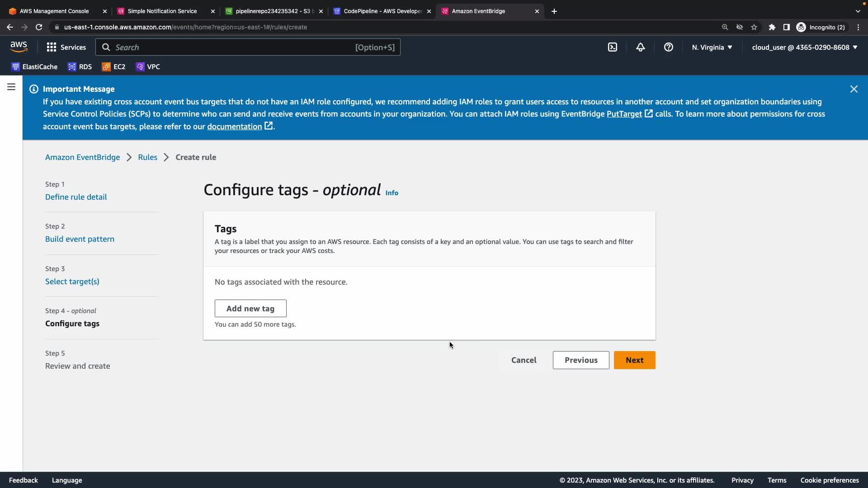Expand the cloud_user account menu
The image size is (868, 488).
tap(804, 47)
